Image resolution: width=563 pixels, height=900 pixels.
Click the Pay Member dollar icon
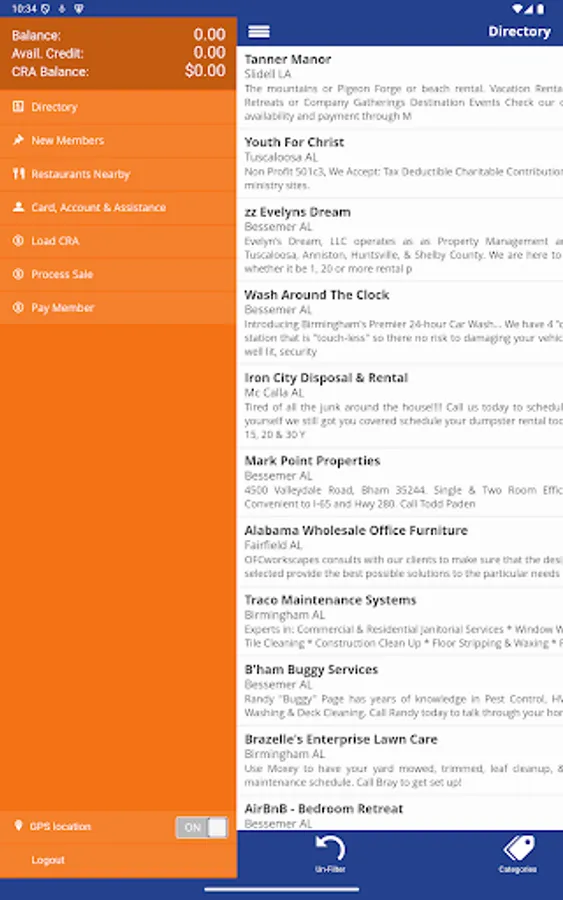point(18,307)
